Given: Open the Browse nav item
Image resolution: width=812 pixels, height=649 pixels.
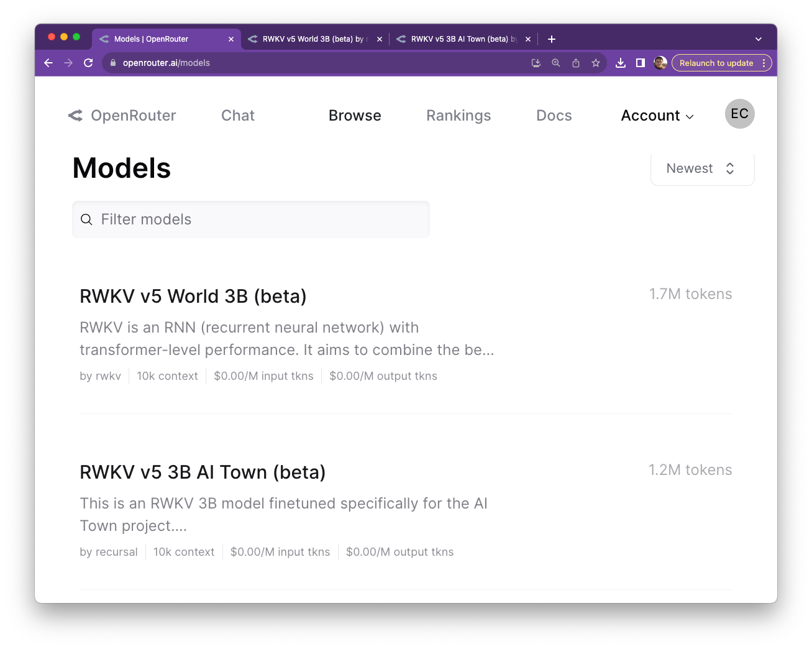Looking at the screenshot, I should coord(355,116).
